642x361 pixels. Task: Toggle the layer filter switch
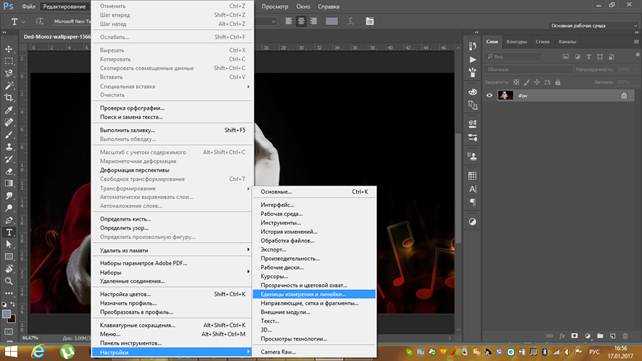pyautogui.click(x=637, y=55)
